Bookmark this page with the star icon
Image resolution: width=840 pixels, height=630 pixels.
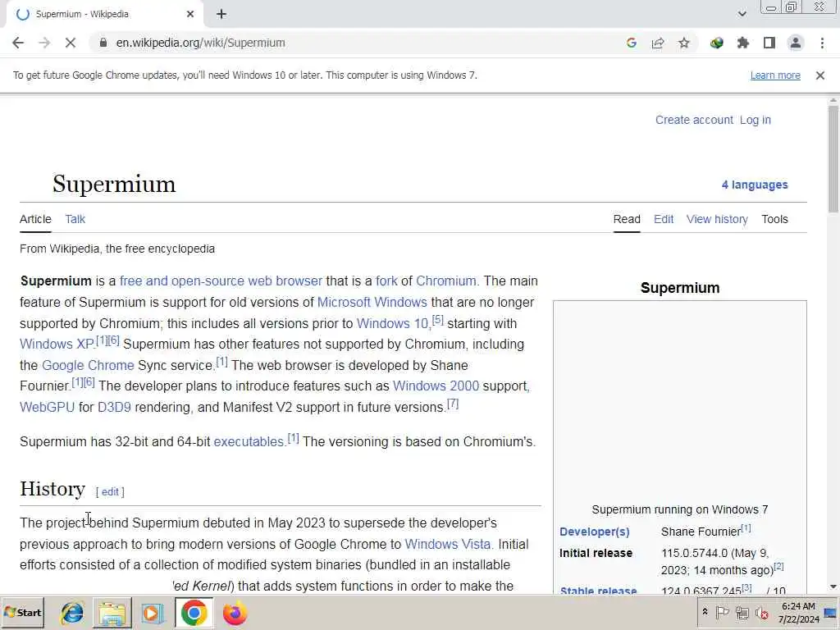pyautogui.click(x=684, y=43)
